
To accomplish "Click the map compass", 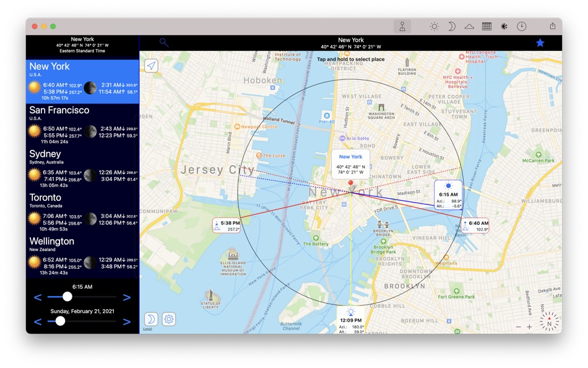I will point(549,322).
